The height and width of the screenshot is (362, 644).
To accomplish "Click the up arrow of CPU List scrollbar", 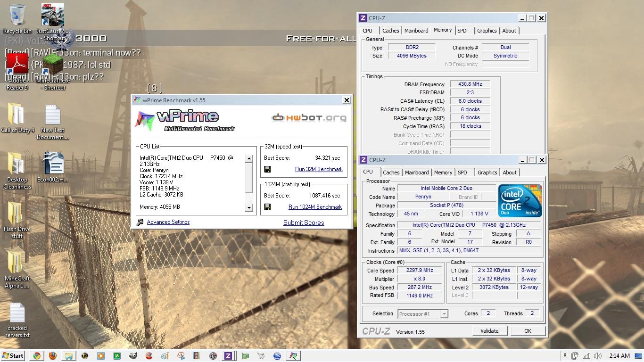I will (249, 159).
